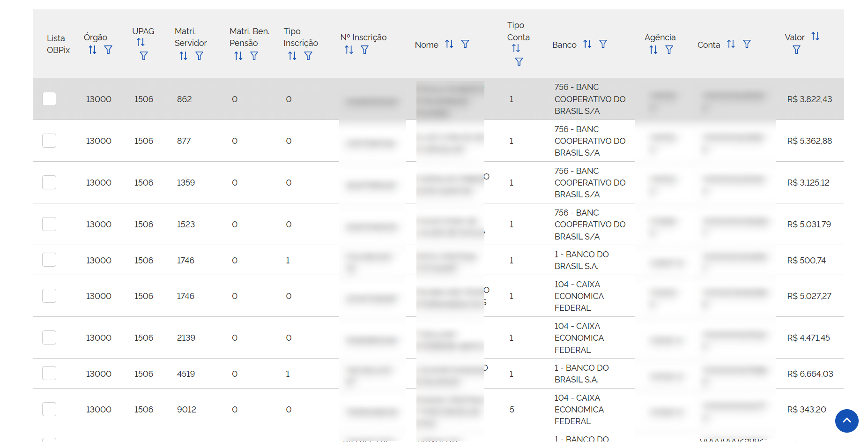868x442 pixels.
Task: Select checkbox for Matri. Servidor 1359 row
Action: 49,182
